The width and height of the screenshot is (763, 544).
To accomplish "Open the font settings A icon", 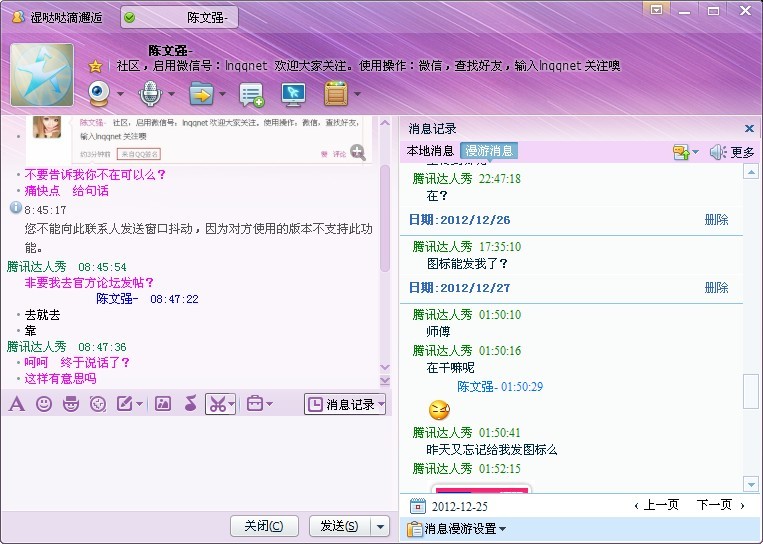I will pyautogui.click(x=17, y=404).
